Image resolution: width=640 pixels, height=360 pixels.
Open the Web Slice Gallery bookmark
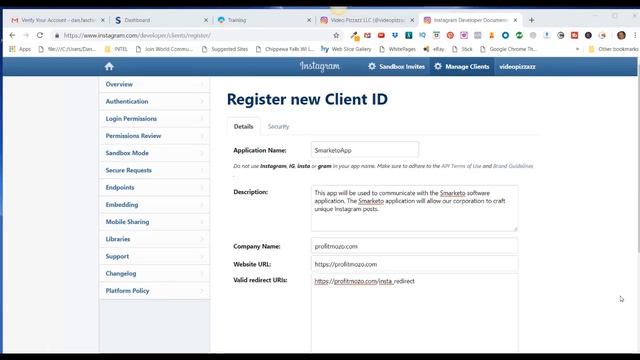(x=346, y=49)
